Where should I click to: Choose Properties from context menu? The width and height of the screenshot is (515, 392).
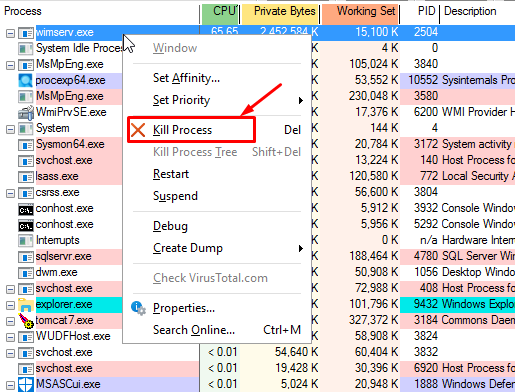pyautogui.click(x=217, y=308)
